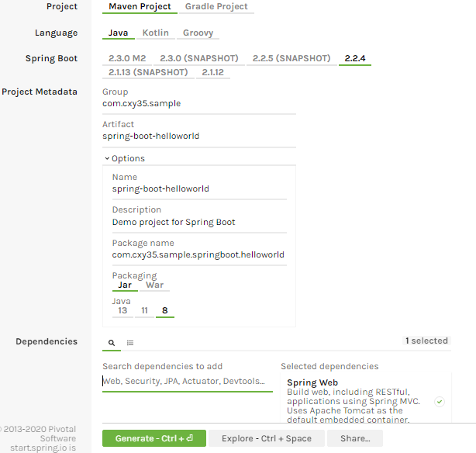This screenshot has height=453, width=476.
Task: Focus the Group input field
Action: click(x=198, y=103)
